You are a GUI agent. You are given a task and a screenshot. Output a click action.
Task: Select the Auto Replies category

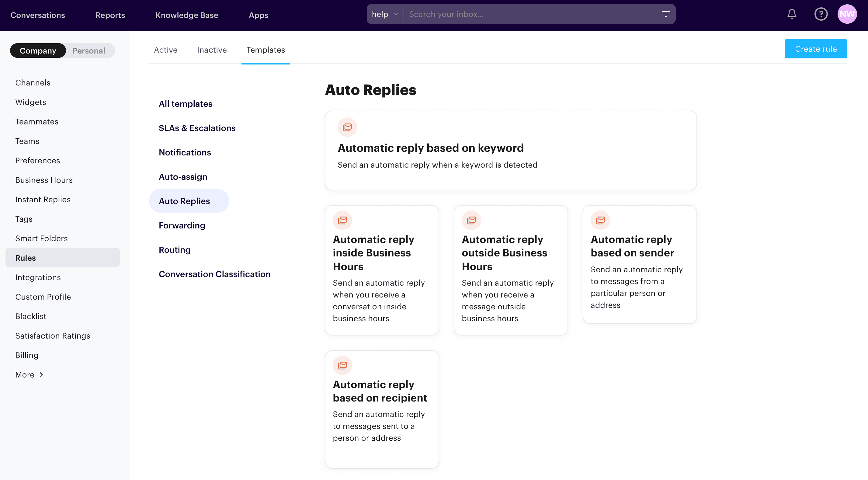tap(184, 200)
